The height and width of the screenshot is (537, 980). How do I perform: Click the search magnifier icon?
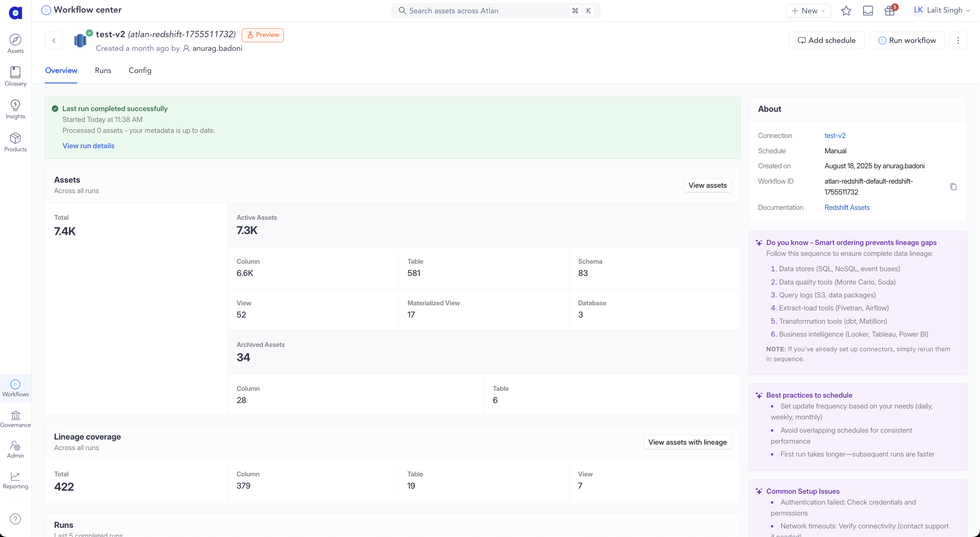tap(402, 11)
